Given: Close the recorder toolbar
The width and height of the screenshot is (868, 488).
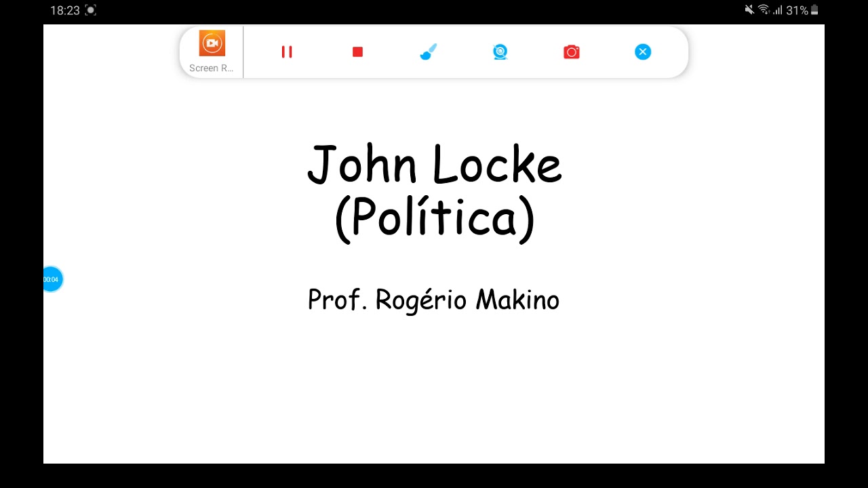Looking at the screenshot, I should 643,52.
